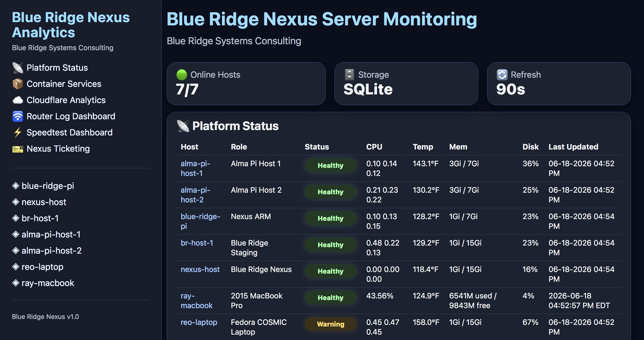Click the Healthy badge for Nexus ARM row
Viewport: 644px width, 340px height.
pyautogui.click(x=331, y=218)
